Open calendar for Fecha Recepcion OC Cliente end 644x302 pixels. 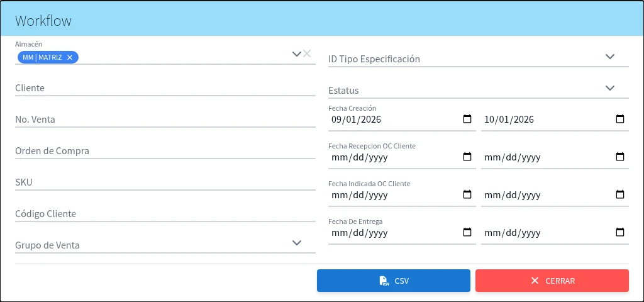pos(620,157)
